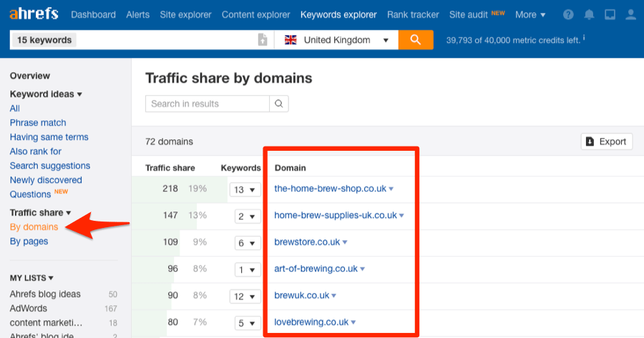Open keywords dropdown showing 2

[247, 217]
